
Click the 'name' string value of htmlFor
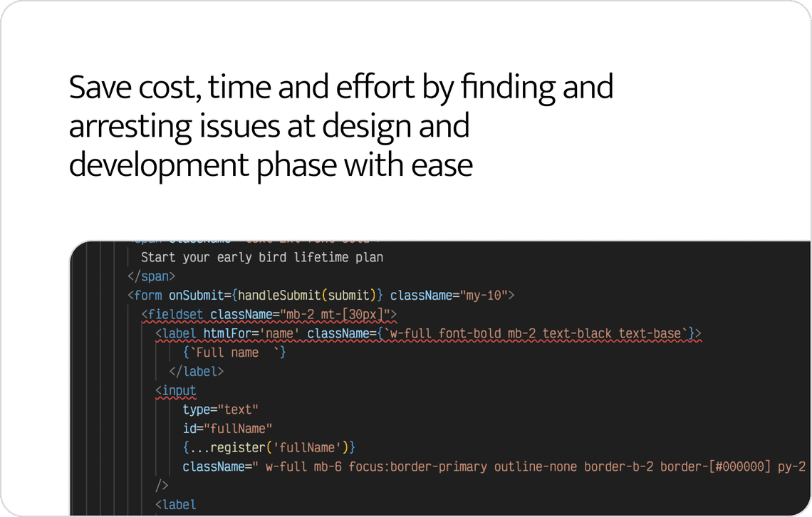tap(282, 333)
